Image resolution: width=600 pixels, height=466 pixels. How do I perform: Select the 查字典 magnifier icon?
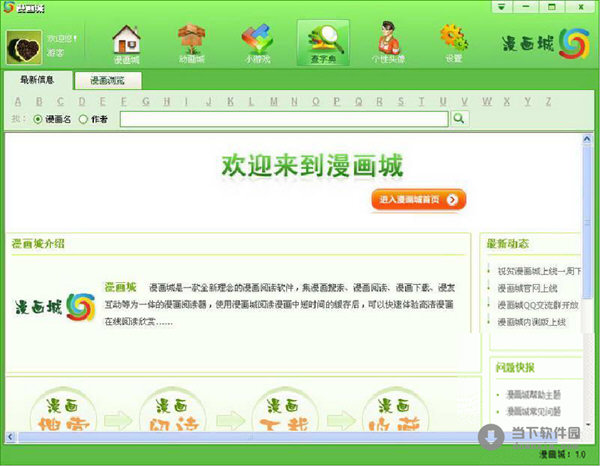click(323, 43)
